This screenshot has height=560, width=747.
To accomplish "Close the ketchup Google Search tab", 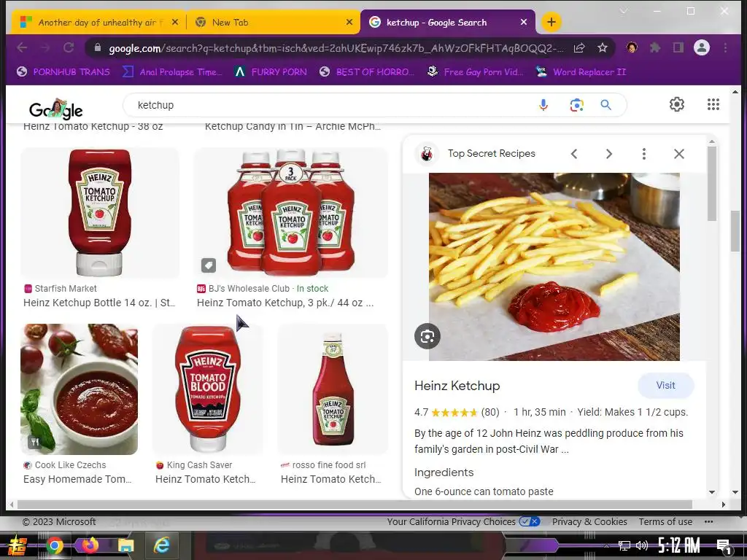I will coord(524,22).
